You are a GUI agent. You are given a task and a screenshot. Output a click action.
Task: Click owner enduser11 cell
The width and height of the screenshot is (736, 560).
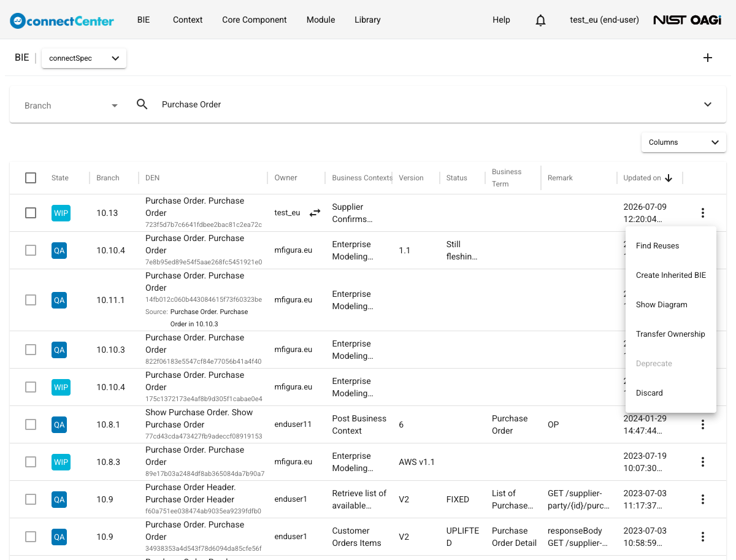[293, 424]
